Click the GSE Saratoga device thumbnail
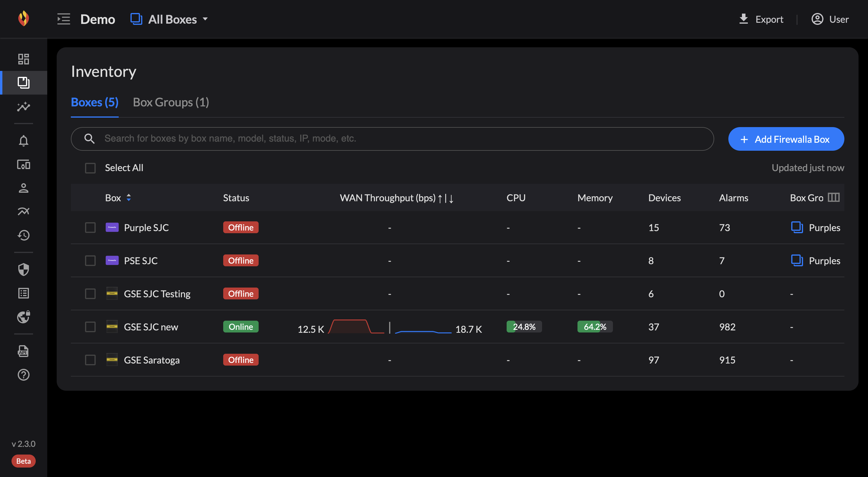The height and width of the screenshot is (477, 868). (x=112, y=360)
